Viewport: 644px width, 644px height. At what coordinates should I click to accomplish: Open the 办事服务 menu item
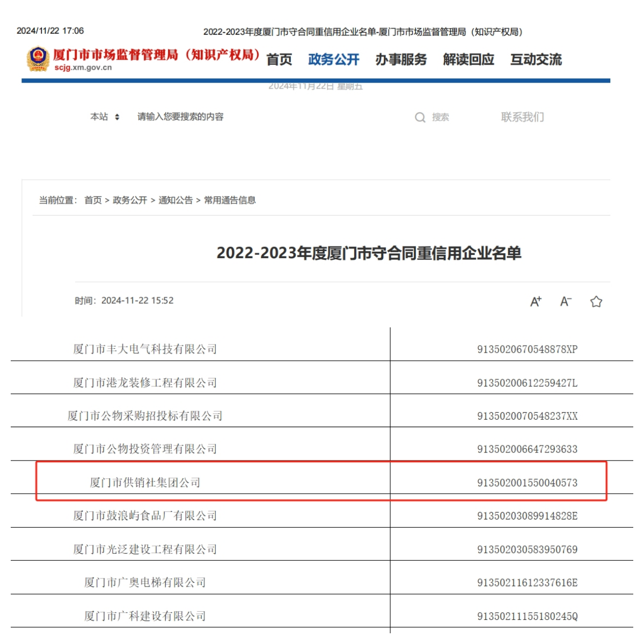pos(401,60)
